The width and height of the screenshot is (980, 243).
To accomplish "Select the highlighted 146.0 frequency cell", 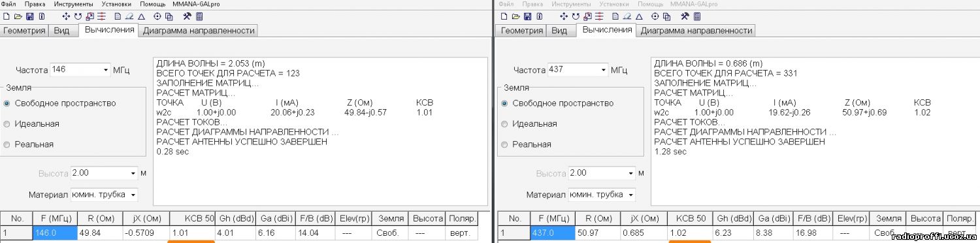I will [x=55, y=233].
